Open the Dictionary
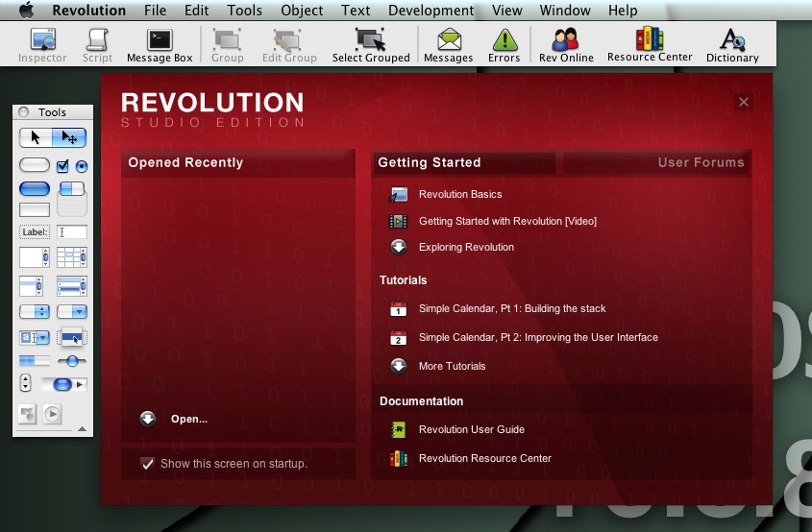812x532 pixels. (732, 44)
